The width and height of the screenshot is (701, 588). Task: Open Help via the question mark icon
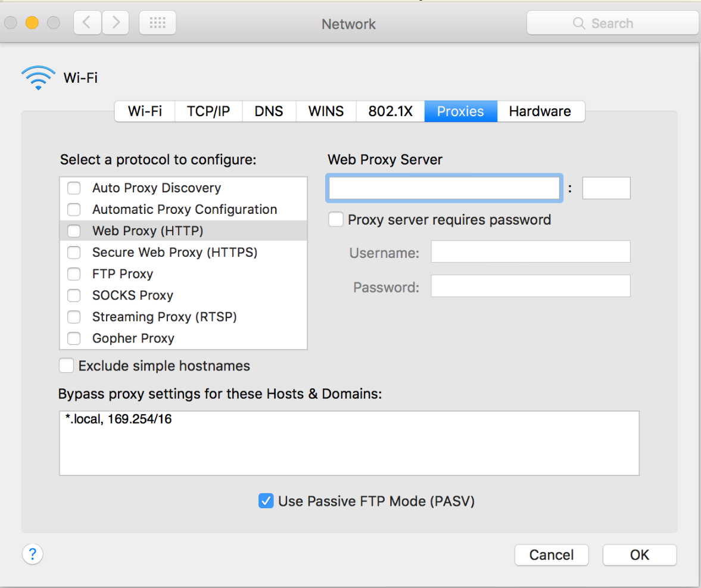(x=32, y=554)
